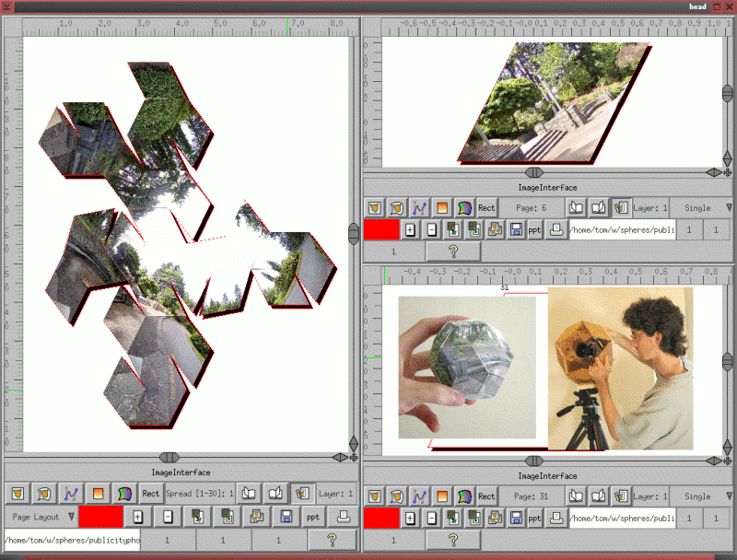This screenshot has width=737, height=560.
Task: Click the question mark help button in left pane
Action: pyautogui.click(x=332, y=540)
